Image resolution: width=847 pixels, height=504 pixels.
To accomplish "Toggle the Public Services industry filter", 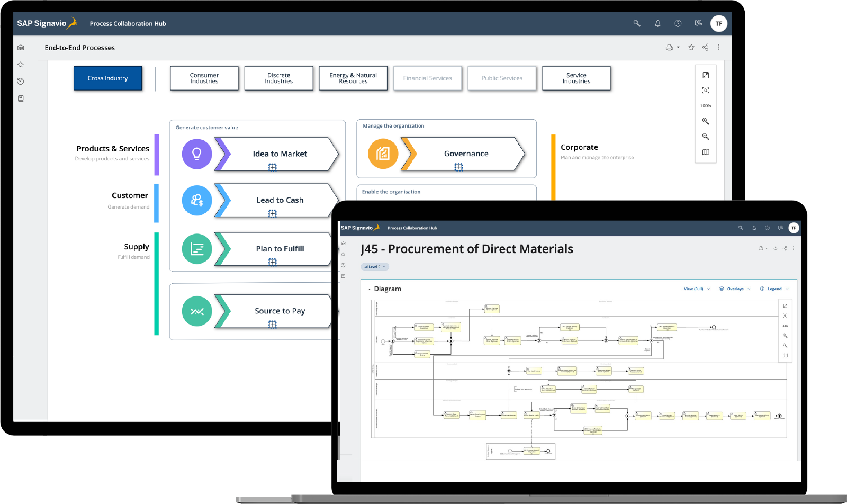I will point(501,78).
